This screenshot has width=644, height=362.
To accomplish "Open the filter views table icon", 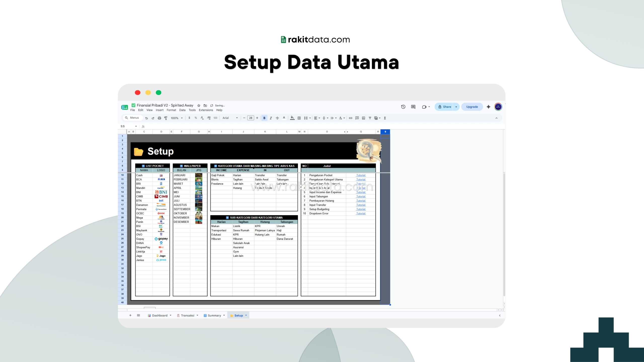I will [377, 118].
